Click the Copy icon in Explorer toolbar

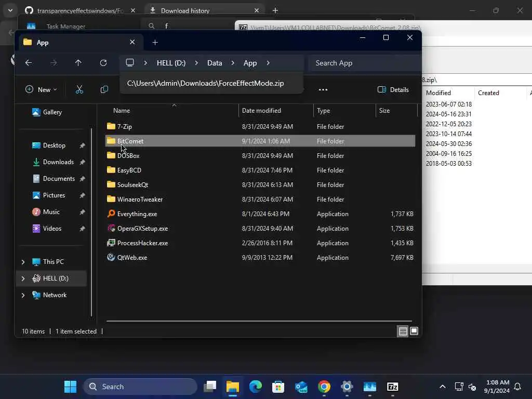[104, 89]
